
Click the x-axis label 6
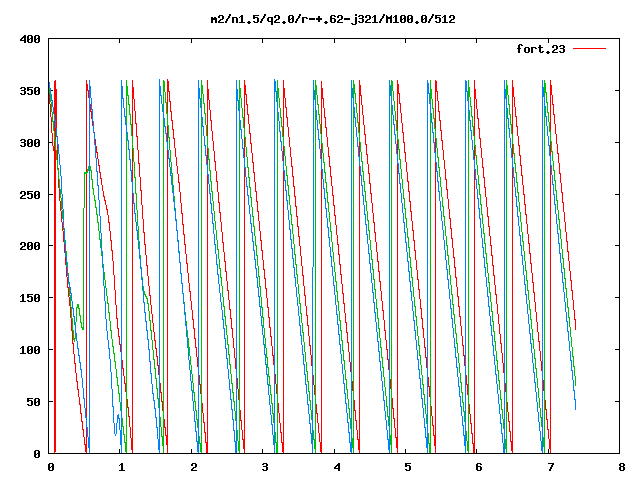(479, 467)
